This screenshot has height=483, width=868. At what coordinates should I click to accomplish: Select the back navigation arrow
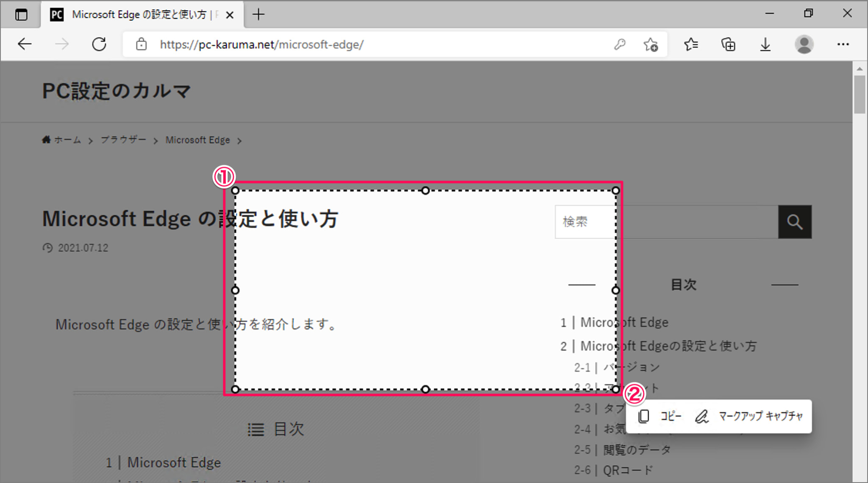coord(24,44)
